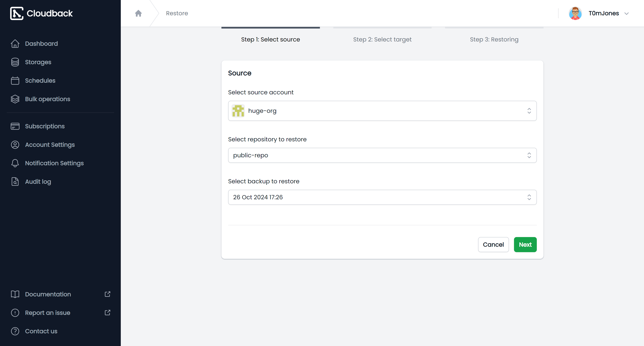Go to Step 3: Restoring tab

(494, 39)
